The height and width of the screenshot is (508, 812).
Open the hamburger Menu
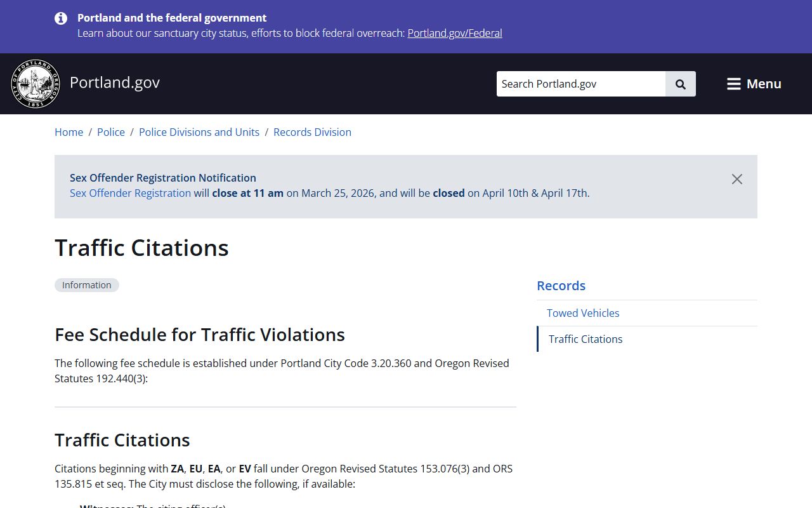(x=754, y=84)
